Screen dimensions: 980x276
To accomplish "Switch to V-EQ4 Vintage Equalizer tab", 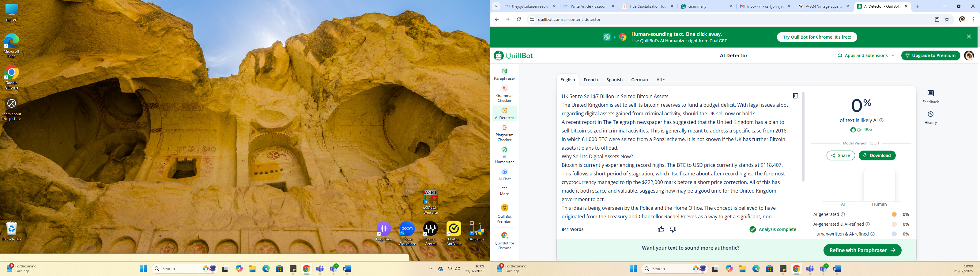I will point(823,6).
